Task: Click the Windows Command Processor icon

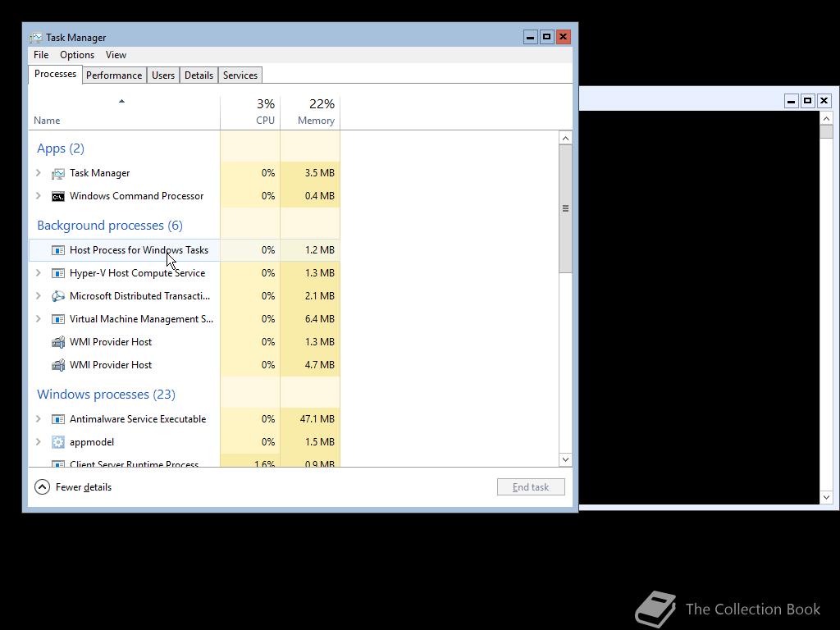Action: 58,197
